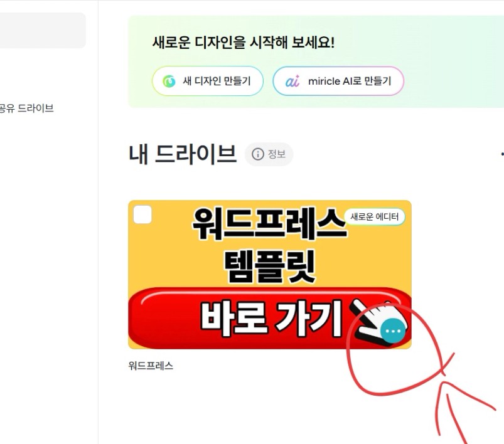The height and width of the screenshot is (444, 504).
Task: Click the 새로운 에디터 badge
Action: coord(375,217)
